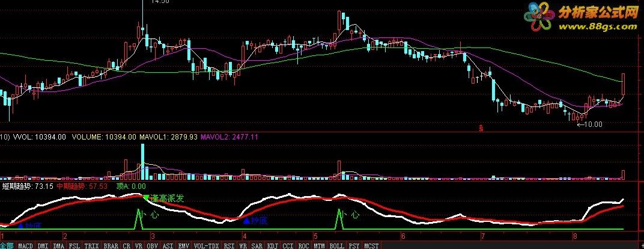Switch to the 全部 indicator tab
Image resolution: width=644 pixels, height=249 pixels.
click(x=7, y=246)
